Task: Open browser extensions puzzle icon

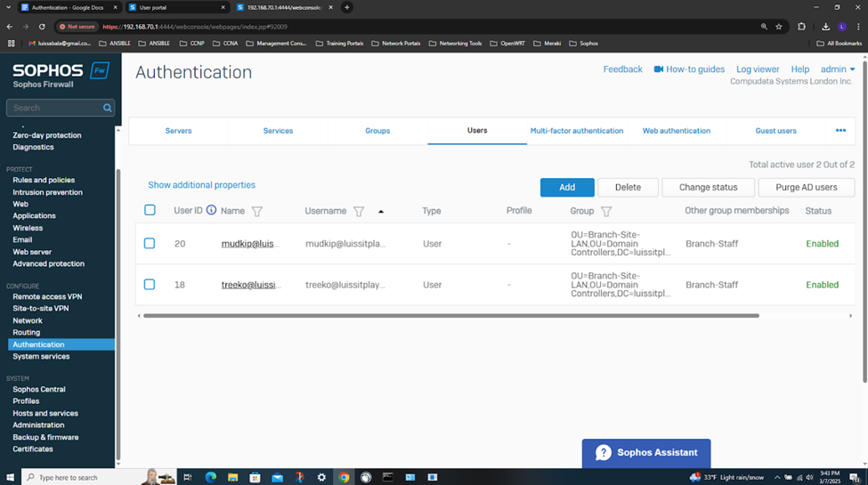Action: (x=801, y=27)
